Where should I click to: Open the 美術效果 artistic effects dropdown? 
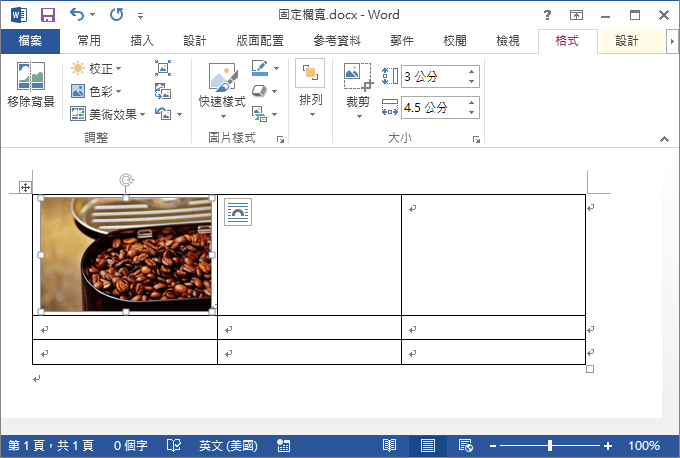point(108,114)
